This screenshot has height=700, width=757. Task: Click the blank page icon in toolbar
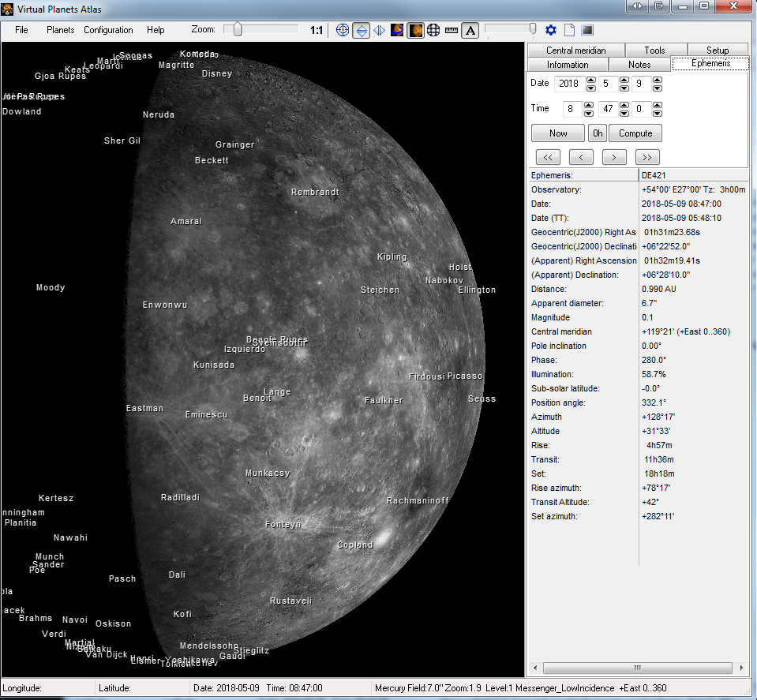(x=568, y=30)
